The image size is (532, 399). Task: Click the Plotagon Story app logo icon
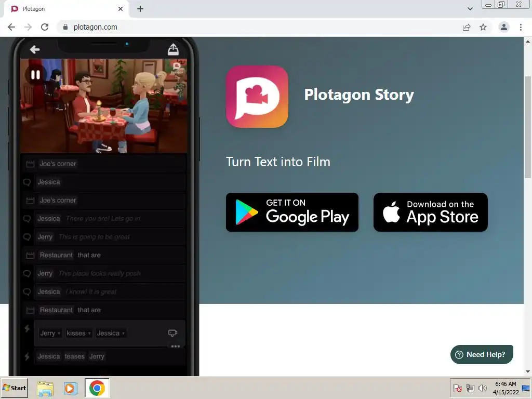pyautogui.click(x=257, y=97)
